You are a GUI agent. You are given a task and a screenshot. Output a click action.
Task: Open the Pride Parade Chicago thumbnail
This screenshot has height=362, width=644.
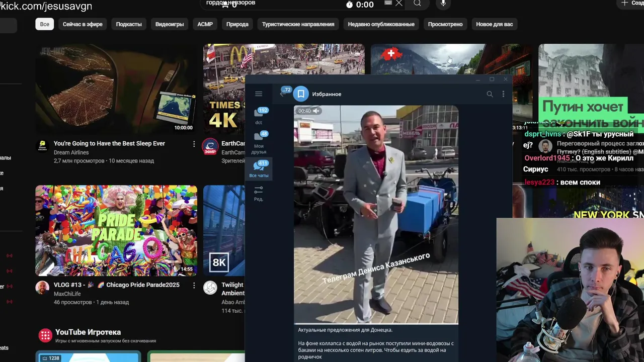click(x=116, y=230)
